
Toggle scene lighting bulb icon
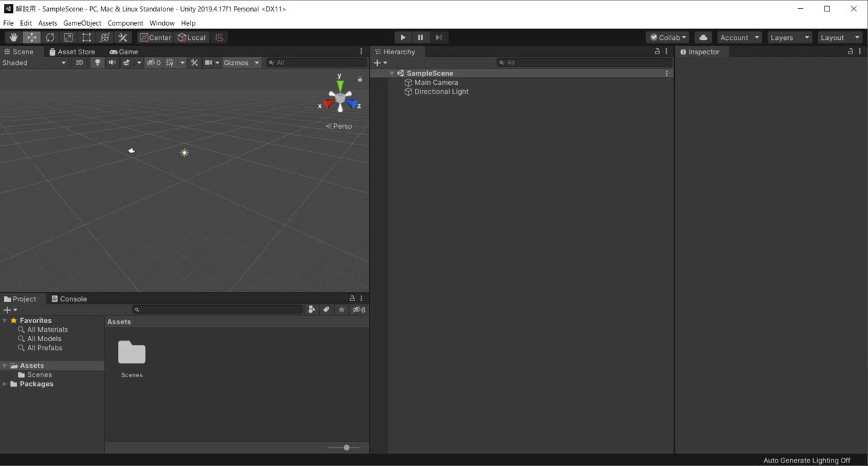coord(98,62)
